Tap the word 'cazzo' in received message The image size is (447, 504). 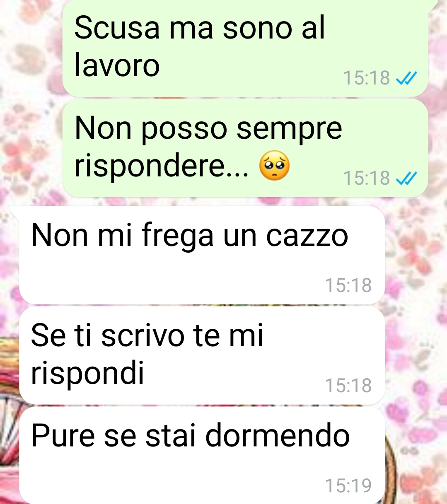coord(307,236)
